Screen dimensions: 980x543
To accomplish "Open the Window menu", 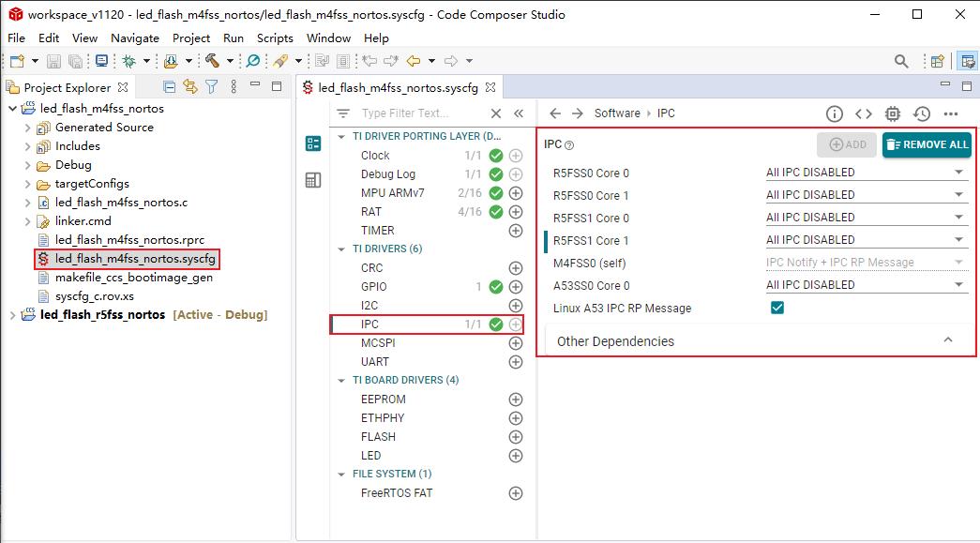I will pyautogui.click(x=329, y=38).
